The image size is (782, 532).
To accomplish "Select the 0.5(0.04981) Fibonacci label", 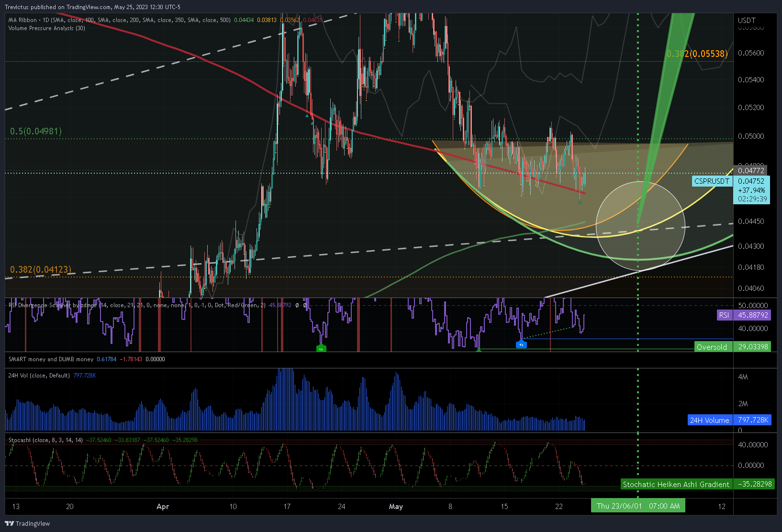I will [36, 131].
